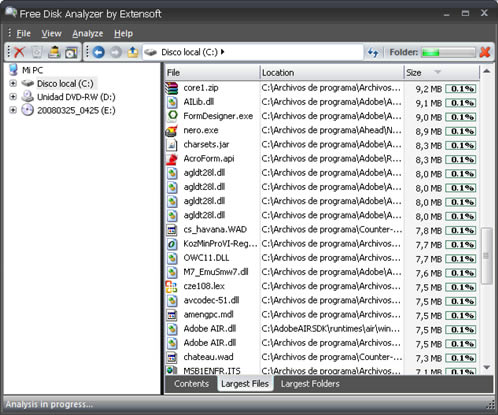Click the grey forward arrow button
498x415 pixels.
click(116, 52)
